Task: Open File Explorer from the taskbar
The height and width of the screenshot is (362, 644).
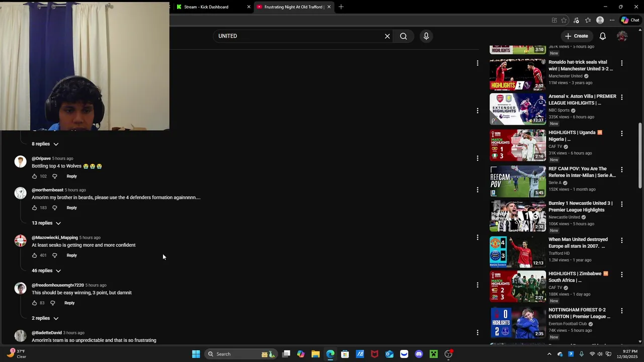Action: [315, 354]
